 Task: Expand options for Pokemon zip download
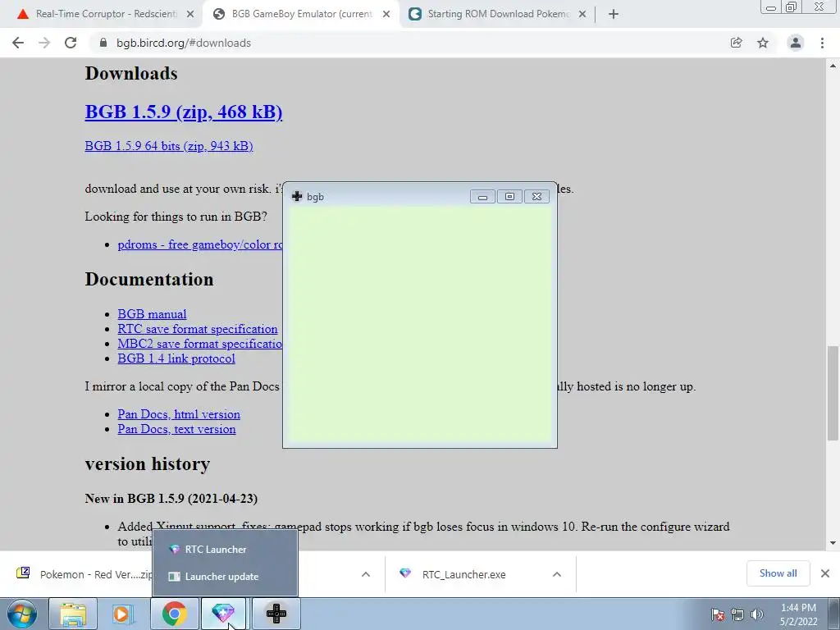point(366,574)
